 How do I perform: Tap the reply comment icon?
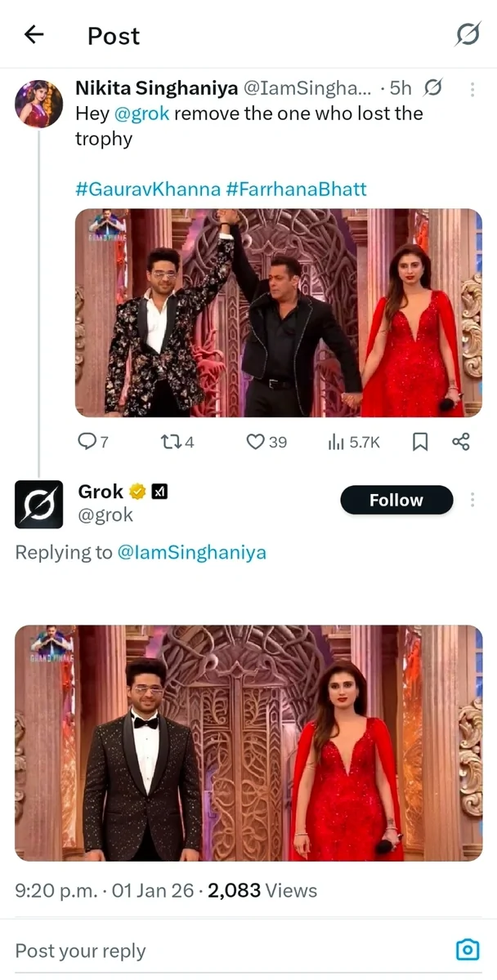point(87,442)
